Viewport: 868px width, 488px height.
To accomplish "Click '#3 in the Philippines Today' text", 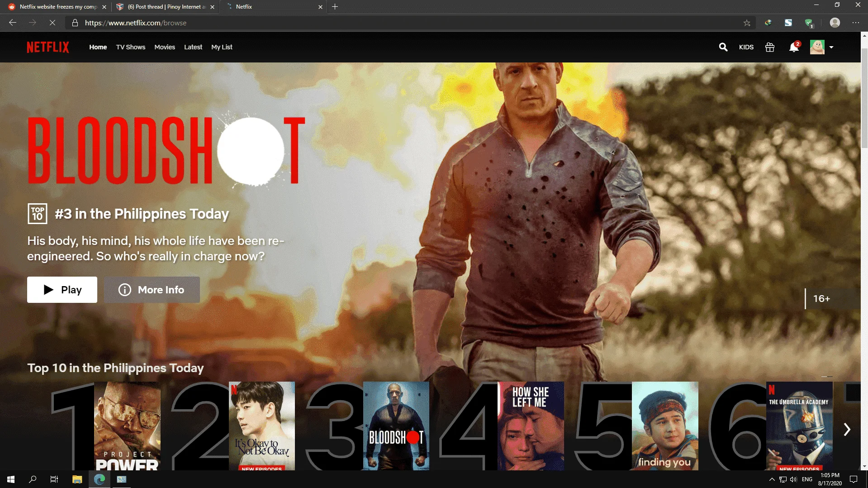I will point(142,214).
